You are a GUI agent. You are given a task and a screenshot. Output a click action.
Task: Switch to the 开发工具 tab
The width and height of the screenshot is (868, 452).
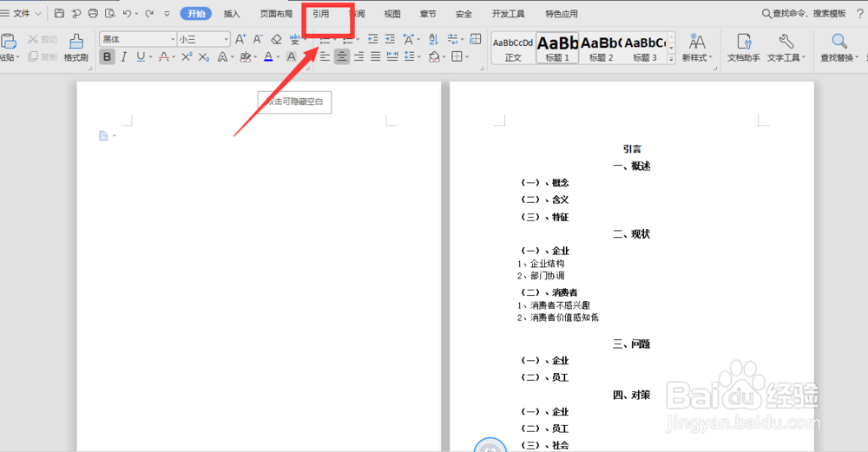point(508,14)
